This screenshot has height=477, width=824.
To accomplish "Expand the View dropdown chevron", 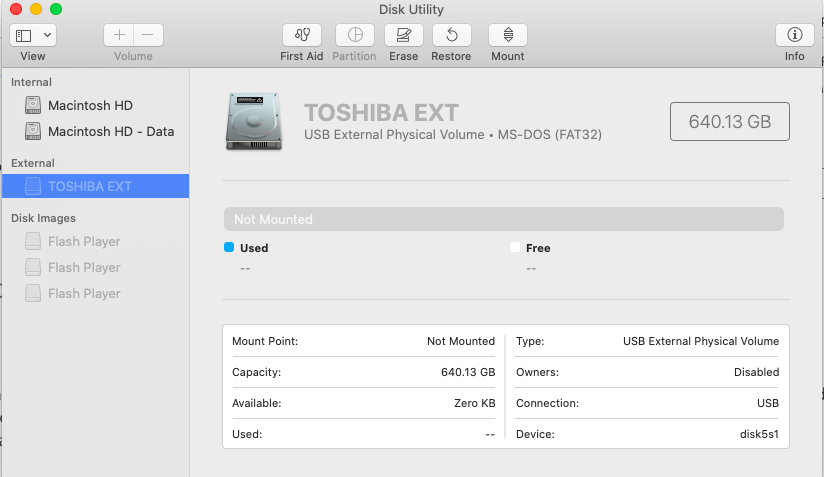I will 47,35.
